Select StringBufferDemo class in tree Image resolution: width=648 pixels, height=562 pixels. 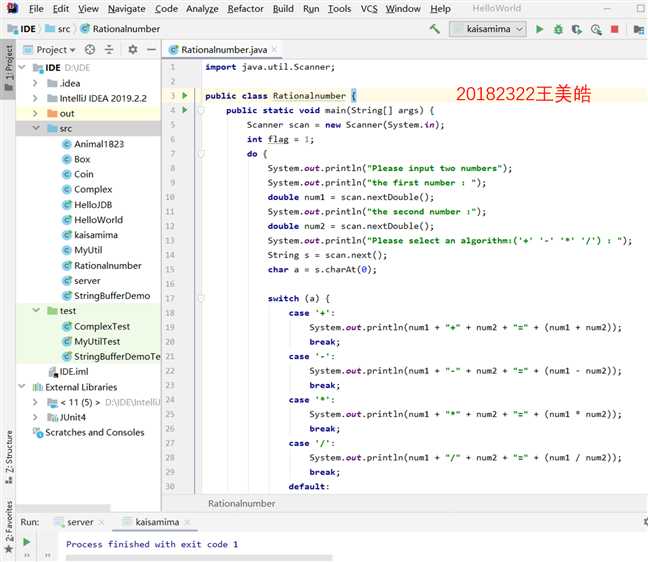(106, 296)
